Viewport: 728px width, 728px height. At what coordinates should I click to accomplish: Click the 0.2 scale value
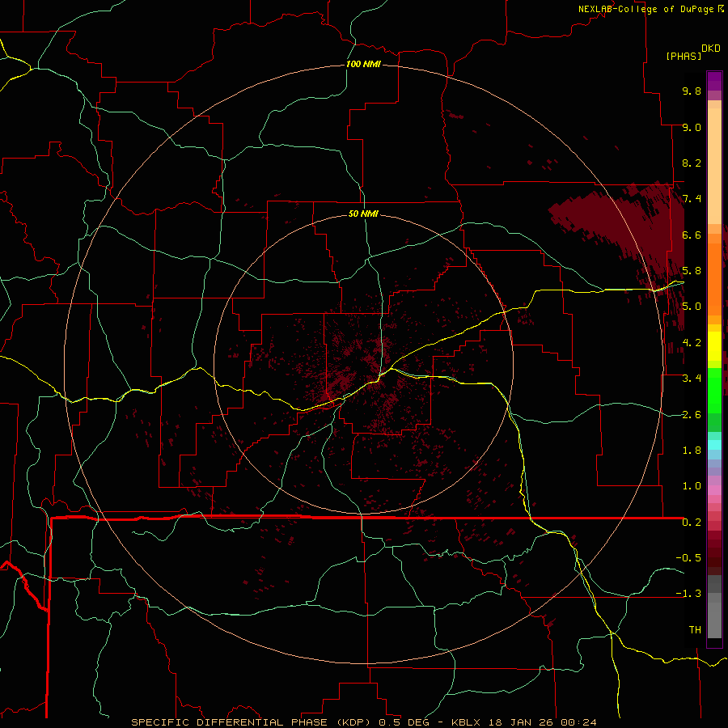tap(692, 523)
